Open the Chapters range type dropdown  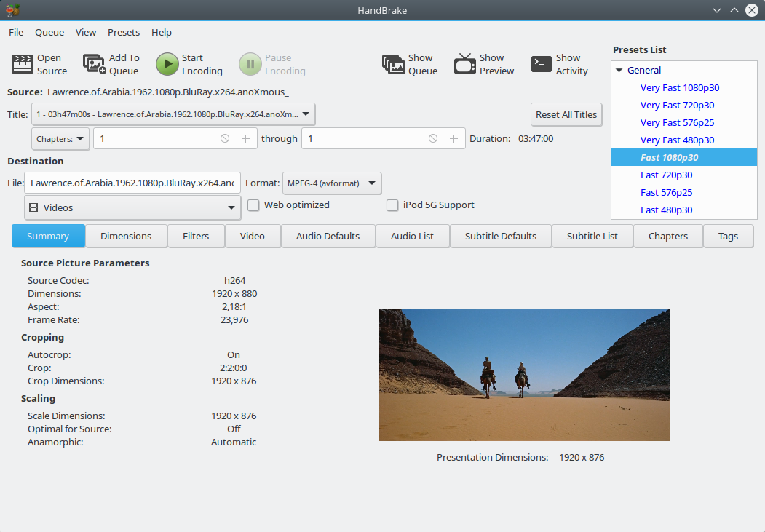60,139
